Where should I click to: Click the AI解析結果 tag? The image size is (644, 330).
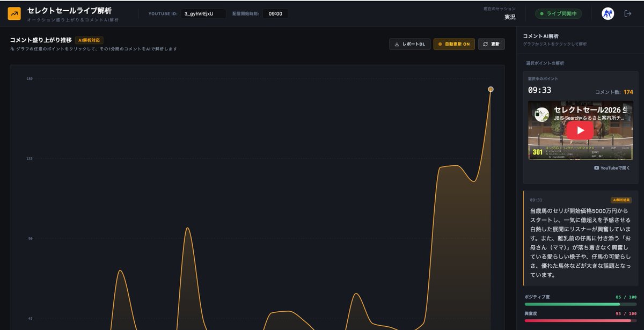[621, 200]
